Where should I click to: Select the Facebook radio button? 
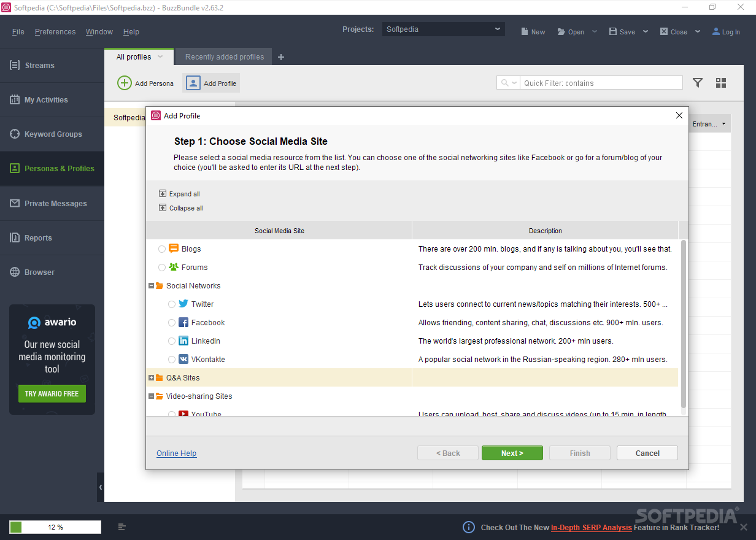pyautogui.click(x=172, y=322)
